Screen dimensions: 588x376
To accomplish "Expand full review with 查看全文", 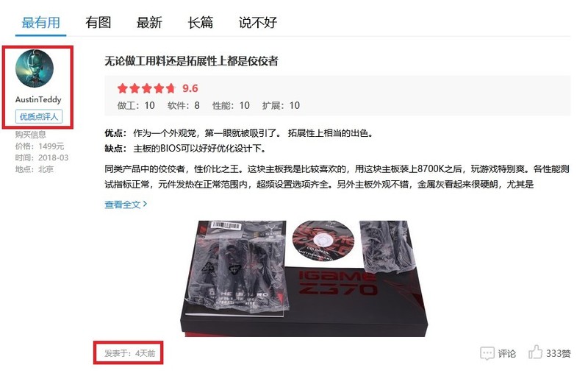I will (122, 205).
